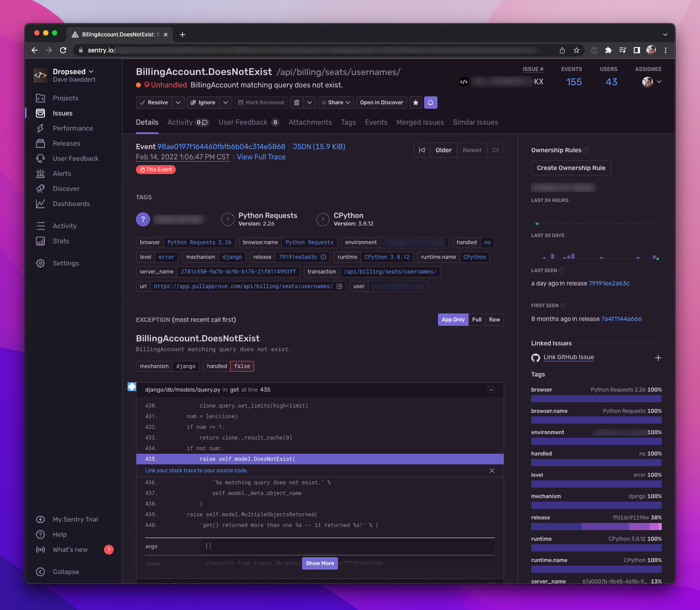Open the assignee dropdown

click(652, 82)
